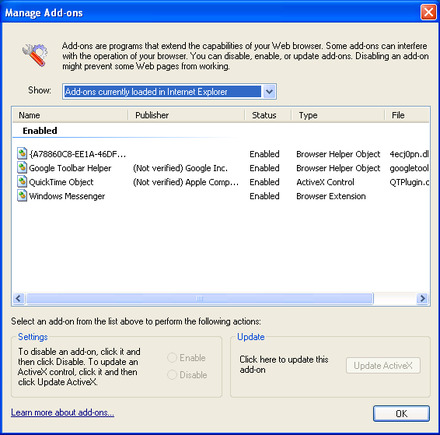
Task: Sort by the Publisher column header
Action: click(x=186, y=115)
